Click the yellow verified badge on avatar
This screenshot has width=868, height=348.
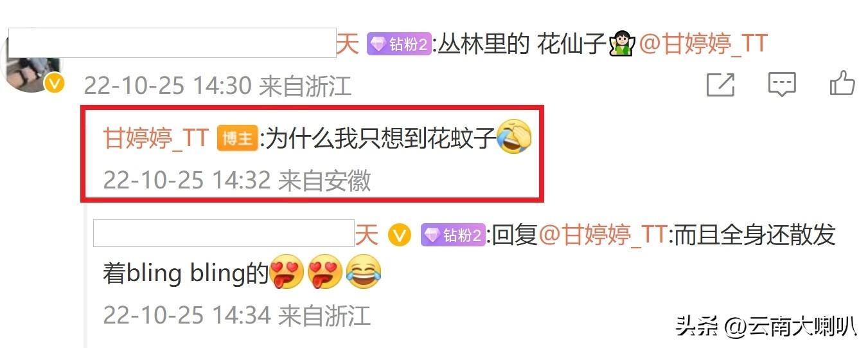coord(55,84)
